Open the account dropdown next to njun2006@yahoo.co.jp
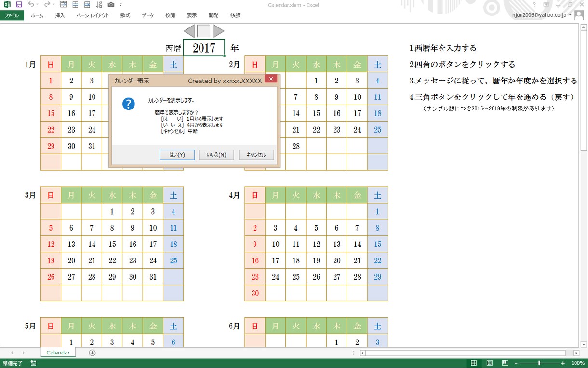This screenshot has width=588, height=368. pos(570,15)
